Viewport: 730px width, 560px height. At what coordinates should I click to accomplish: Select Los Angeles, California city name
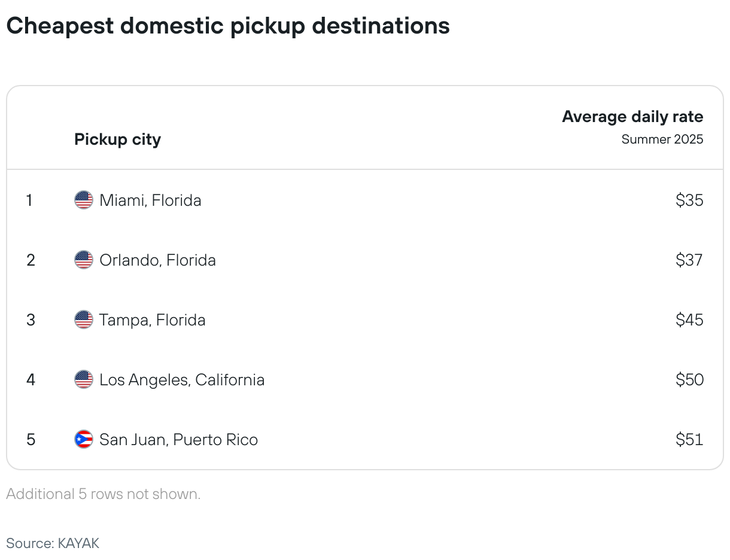click(182, 380)
